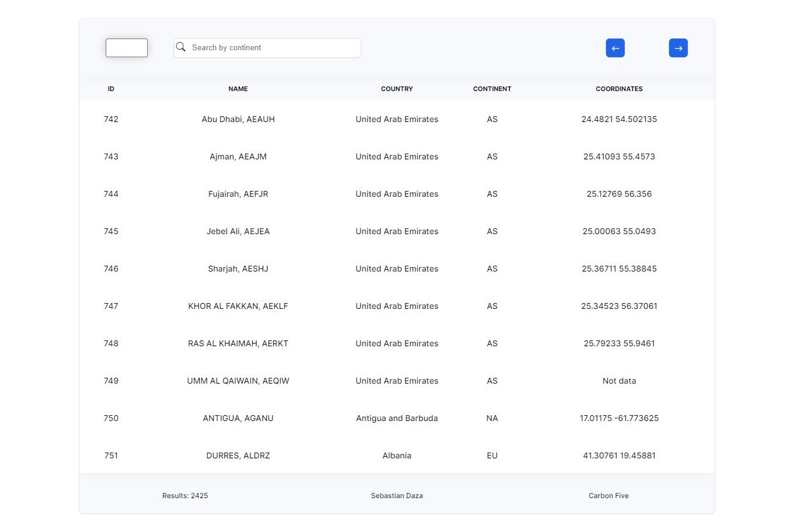Open the Carbon Five link

pos(609,495)
